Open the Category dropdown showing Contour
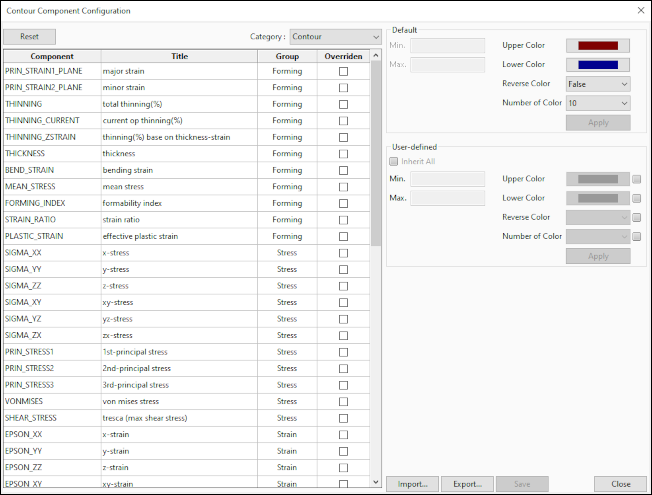The image size is (652, 495). [335, 36]
